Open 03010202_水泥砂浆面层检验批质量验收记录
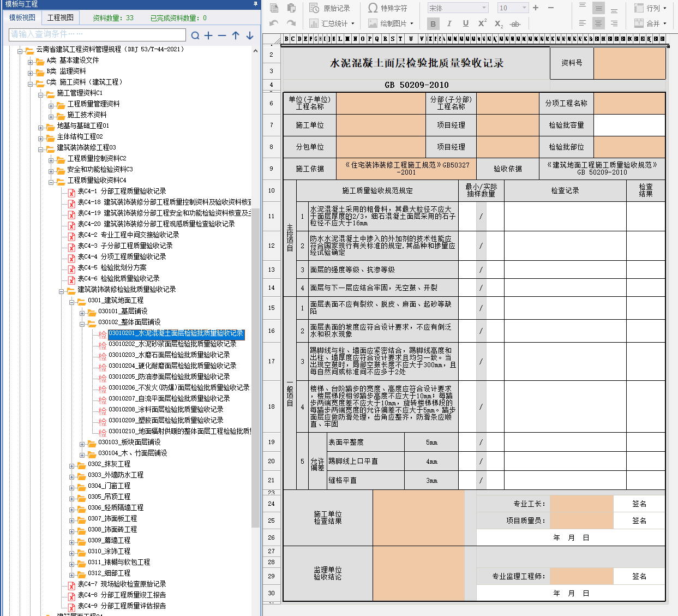 coord(172,344)
